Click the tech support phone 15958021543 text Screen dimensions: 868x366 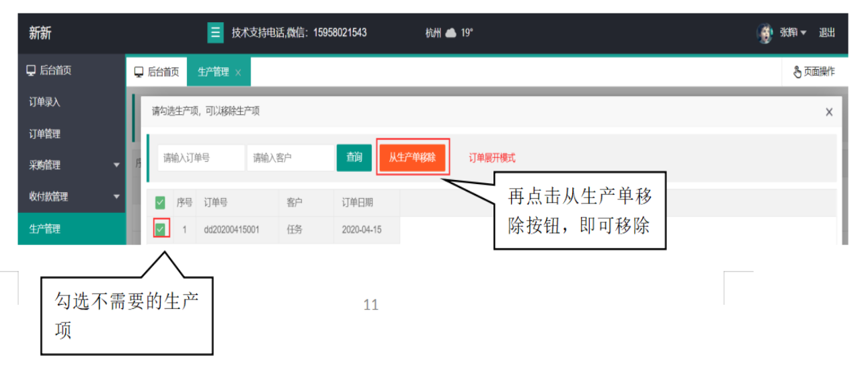(x=340, y=32)
